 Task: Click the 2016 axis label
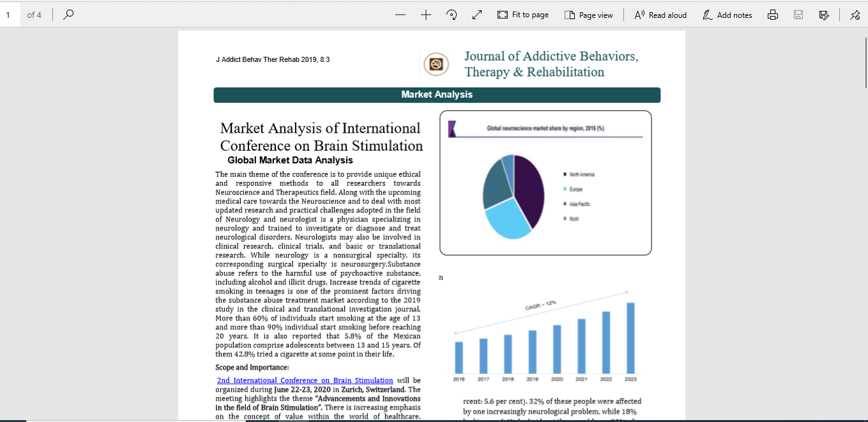tap(459, 379)
